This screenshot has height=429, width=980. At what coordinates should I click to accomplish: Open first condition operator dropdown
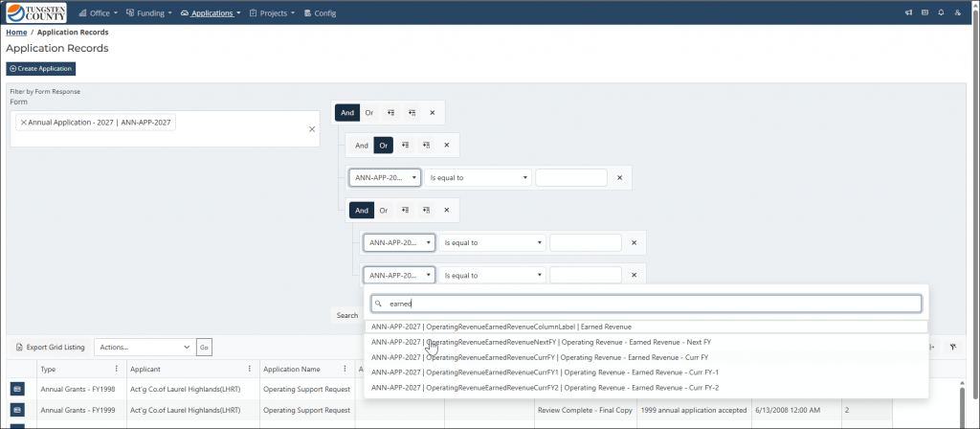(x=478, y=177)
